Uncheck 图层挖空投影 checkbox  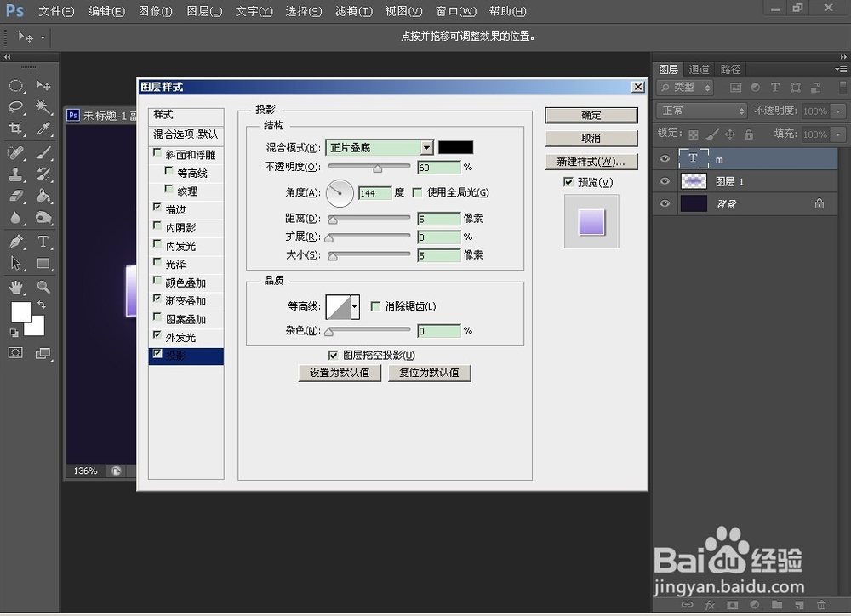[x=334, y=355]
